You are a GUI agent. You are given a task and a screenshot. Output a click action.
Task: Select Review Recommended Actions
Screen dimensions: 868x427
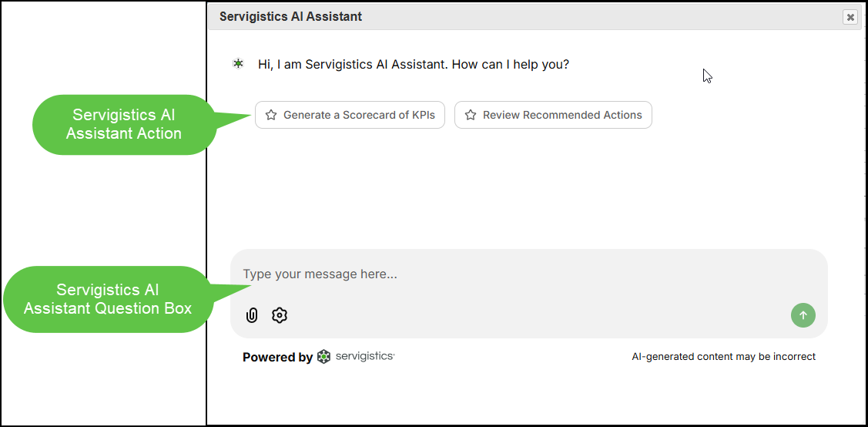(x=553, y=115)
